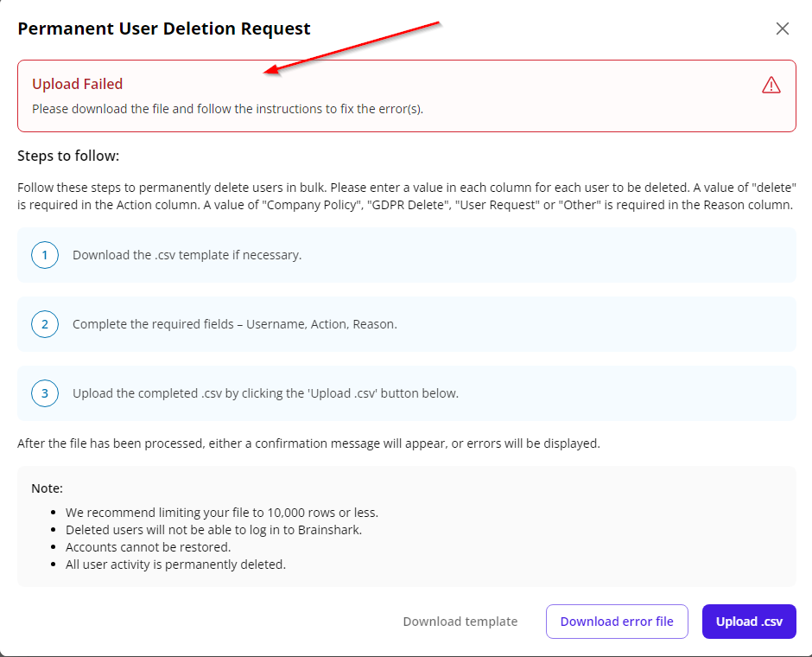Viewport: 812px width, 657px height.
Task: Click the 'Upload the completed .csv' step text
Action: click(x=265, y=393)
